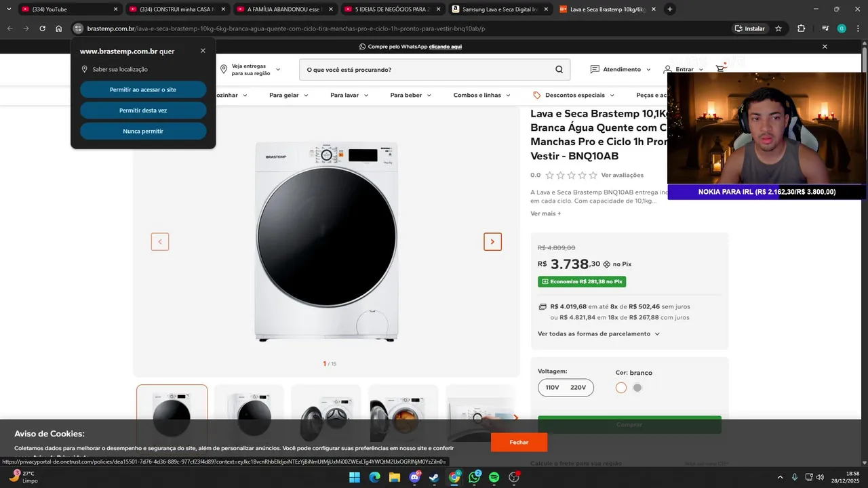Select 110V voltage option

click(x=553, y=388)
